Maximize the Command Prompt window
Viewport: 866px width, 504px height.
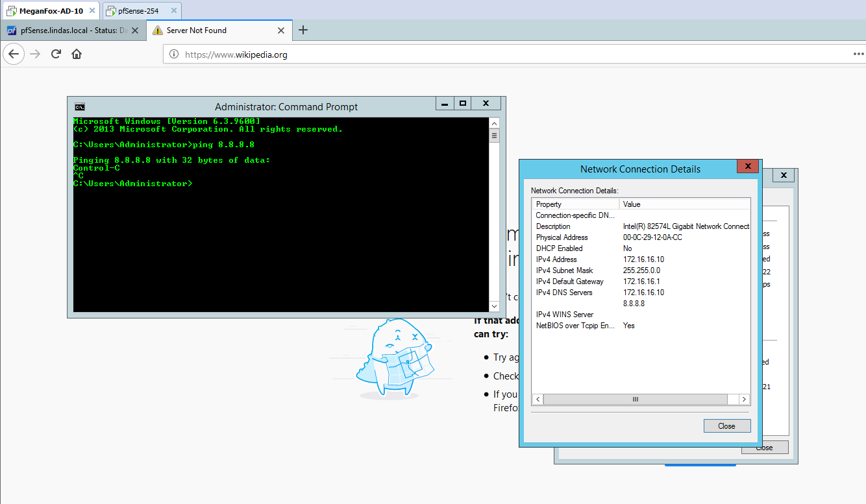click(463, 103)
